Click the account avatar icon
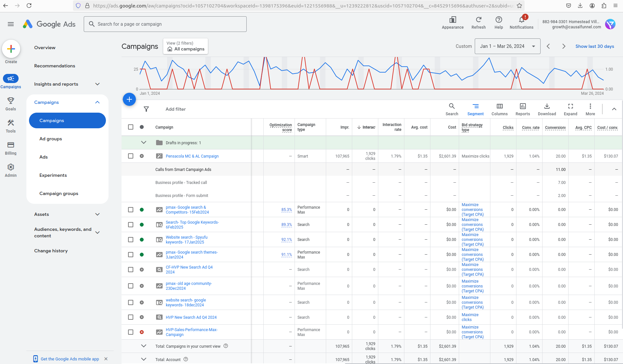 pyautogui.click(x=610, y=24)
